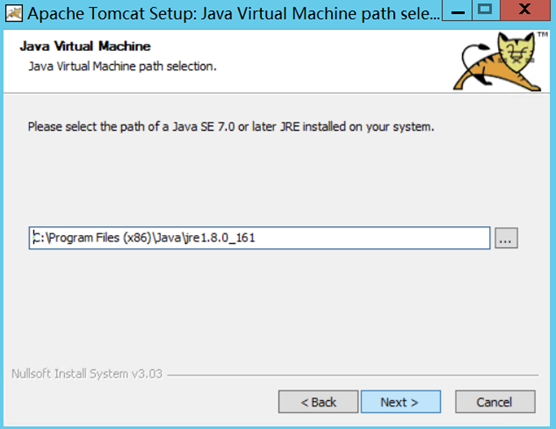Click the bold Java Virtual Machine heading
This screenshot has width=556, height=429.
85,46
